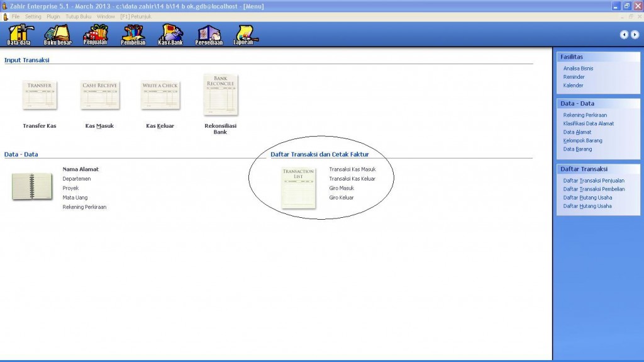Click the Giro Keluar link
The width and height of the screenshot is (644, 362).
tap(341, 198)
